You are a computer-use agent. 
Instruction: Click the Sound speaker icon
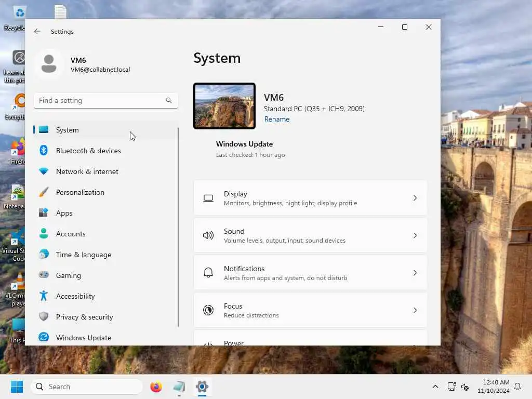(x=208, y=235)
